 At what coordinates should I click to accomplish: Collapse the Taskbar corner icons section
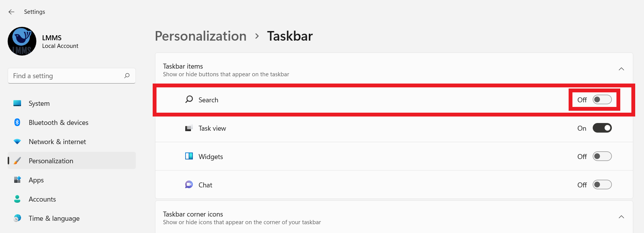coord(621,217)
